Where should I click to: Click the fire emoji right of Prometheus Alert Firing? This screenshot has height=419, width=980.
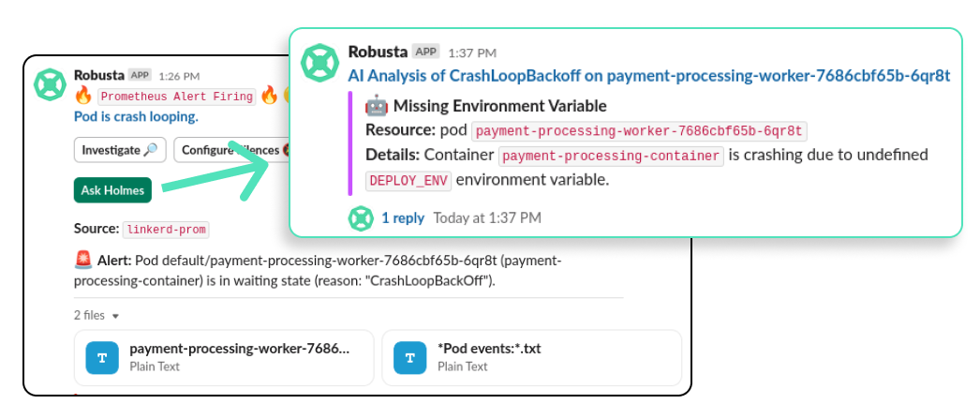[269, 96]
